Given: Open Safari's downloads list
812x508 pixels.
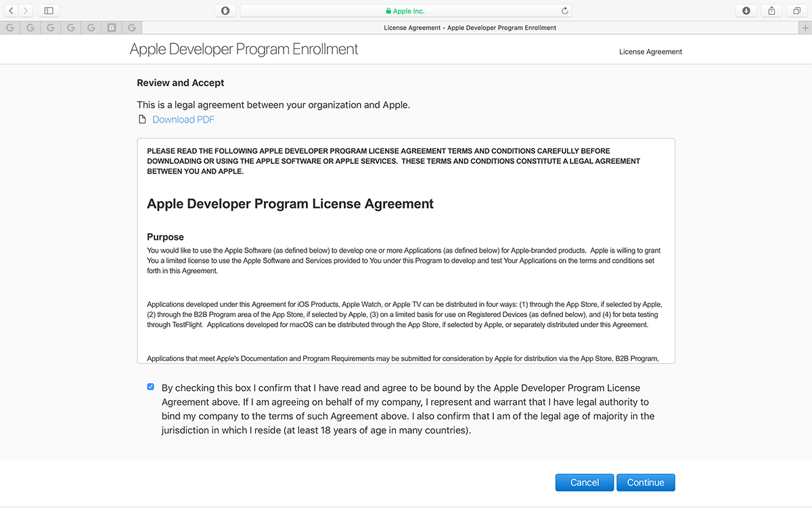Looking at the screenshot, I should pos(746,11).
